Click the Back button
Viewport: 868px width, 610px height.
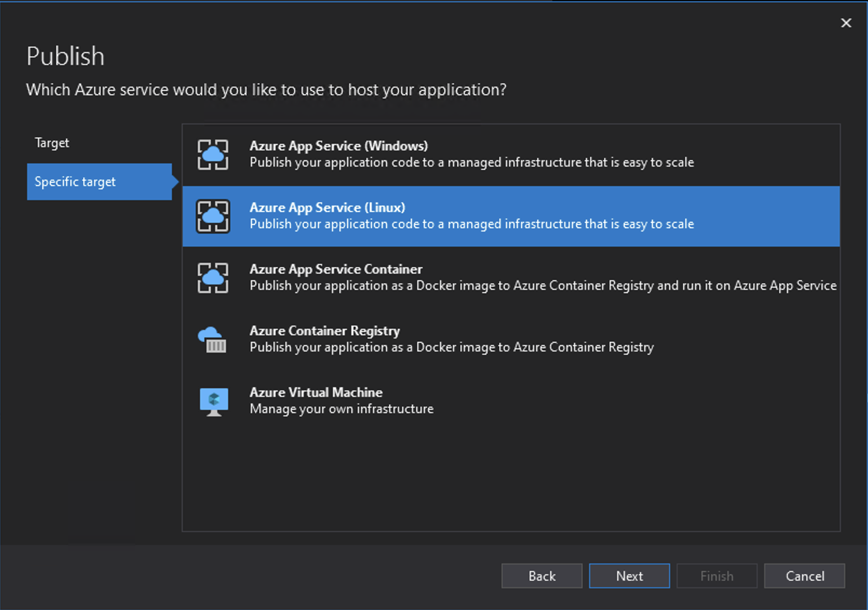[x=541, y=576]
